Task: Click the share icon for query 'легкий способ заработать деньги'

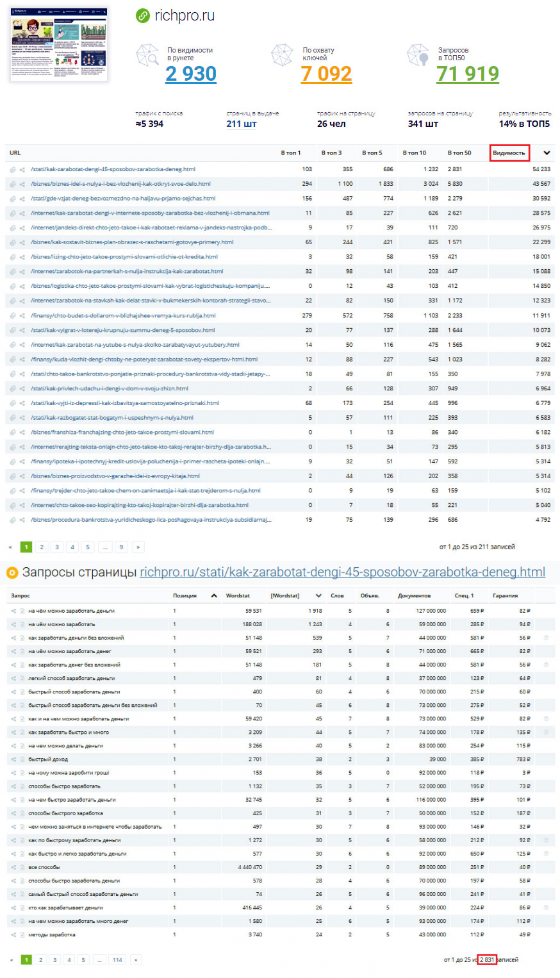Action: [13, 678]
